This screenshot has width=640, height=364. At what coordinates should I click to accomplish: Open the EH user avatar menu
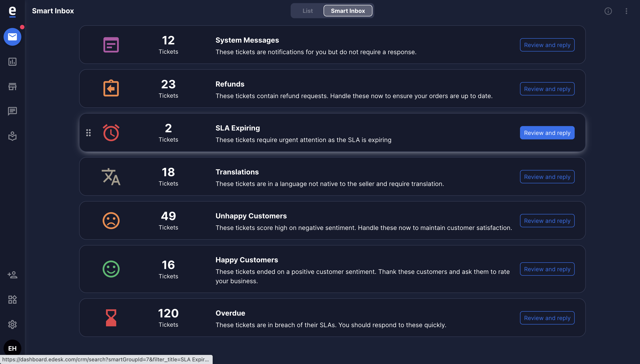point(12,348)
